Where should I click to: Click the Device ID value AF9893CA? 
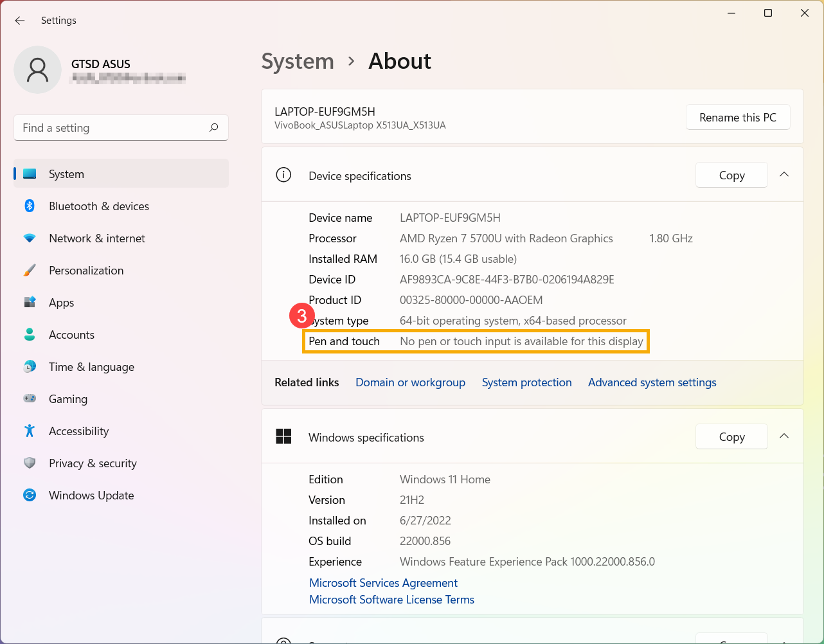(x=507, y=280)
